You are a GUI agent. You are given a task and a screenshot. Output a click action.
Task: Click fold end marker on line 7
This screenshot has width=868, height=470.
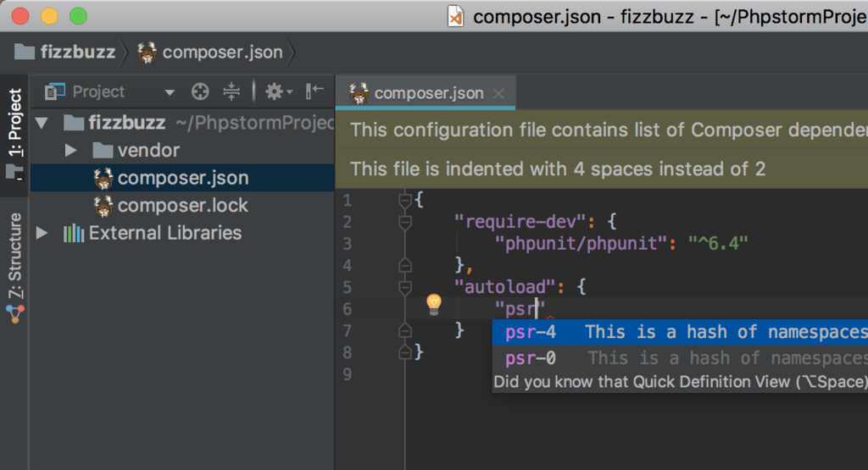(405, 330)
